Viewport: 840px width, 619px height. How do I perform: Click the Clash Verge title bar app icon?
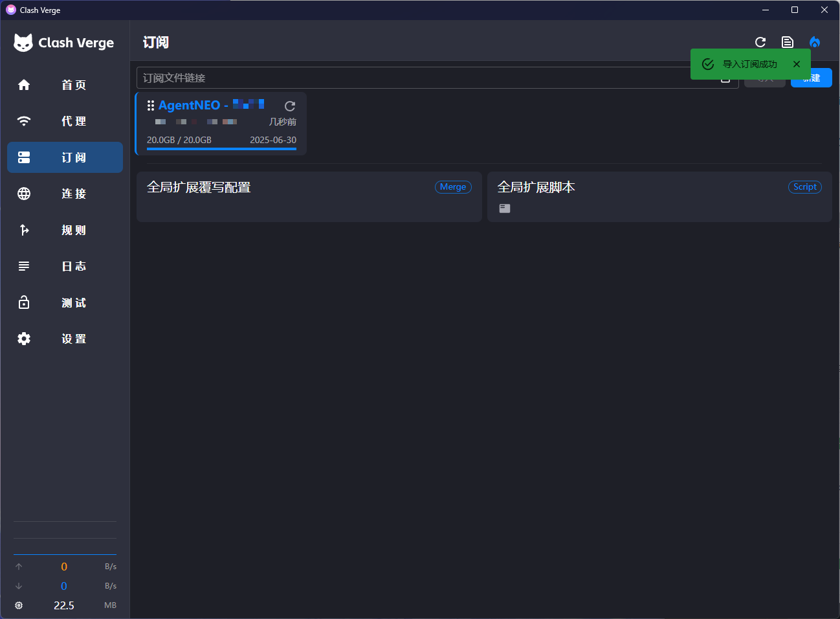click(11, 10)
